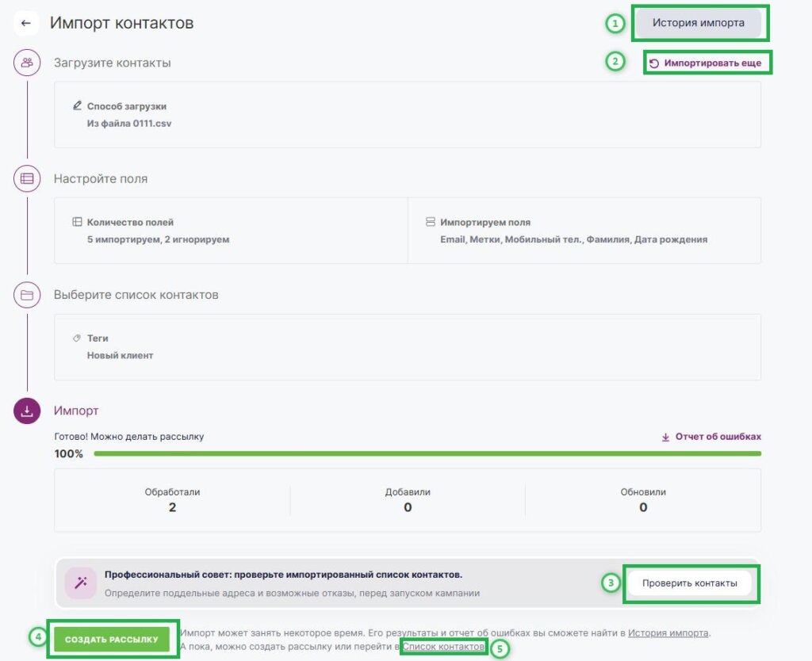Click the pencil icon beside Способ загрузки

[77, 105]
